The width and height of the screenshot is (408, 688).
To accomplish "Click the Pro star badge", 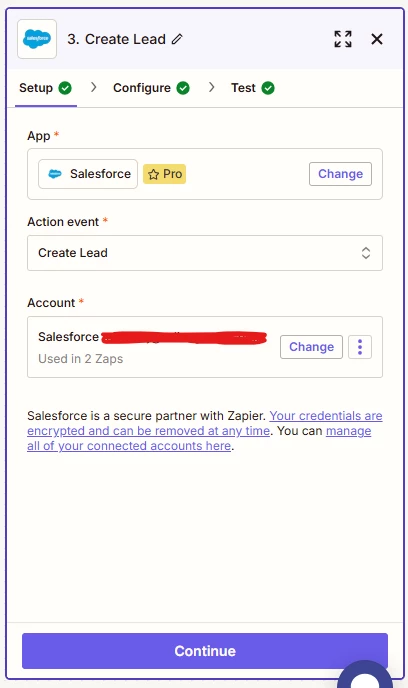I will tap(165, 174).
